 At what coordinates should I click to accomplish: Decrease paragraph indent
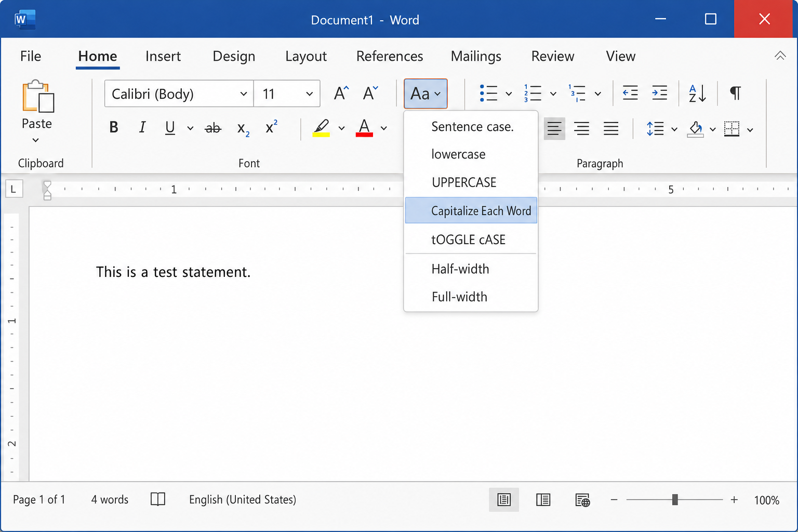click(630, 94)
